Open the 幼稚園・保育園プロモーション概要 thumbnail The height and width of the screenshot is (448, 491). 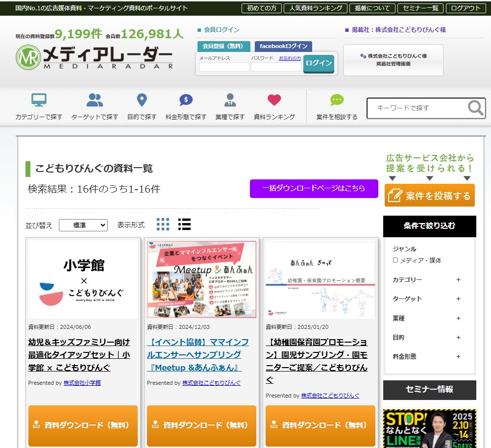[x=320, y=279]
